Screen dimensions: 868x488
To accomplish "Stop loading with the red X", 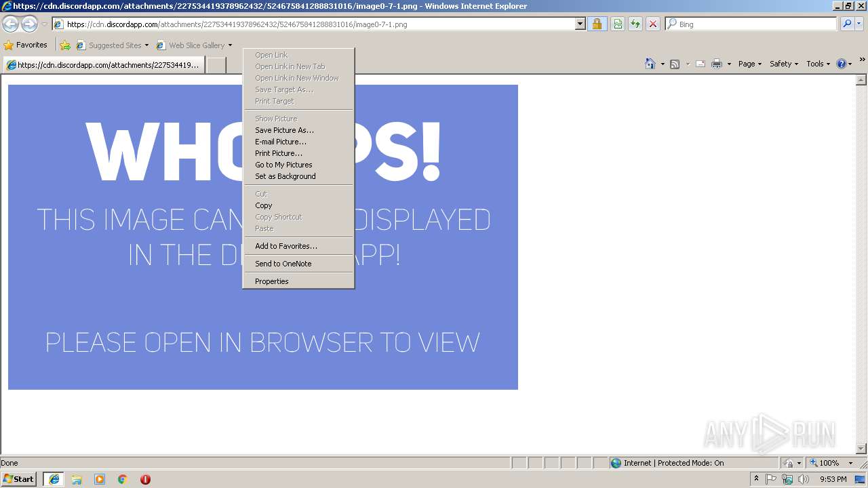I will (x=653, y=24).
